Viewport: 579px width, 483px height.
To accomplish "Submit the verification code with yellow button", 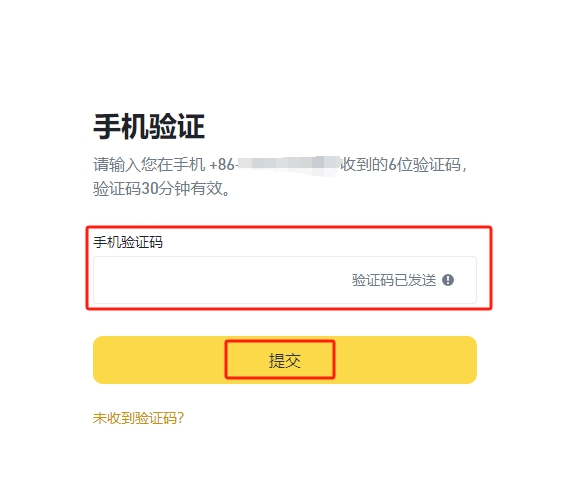I will [285, 360].
